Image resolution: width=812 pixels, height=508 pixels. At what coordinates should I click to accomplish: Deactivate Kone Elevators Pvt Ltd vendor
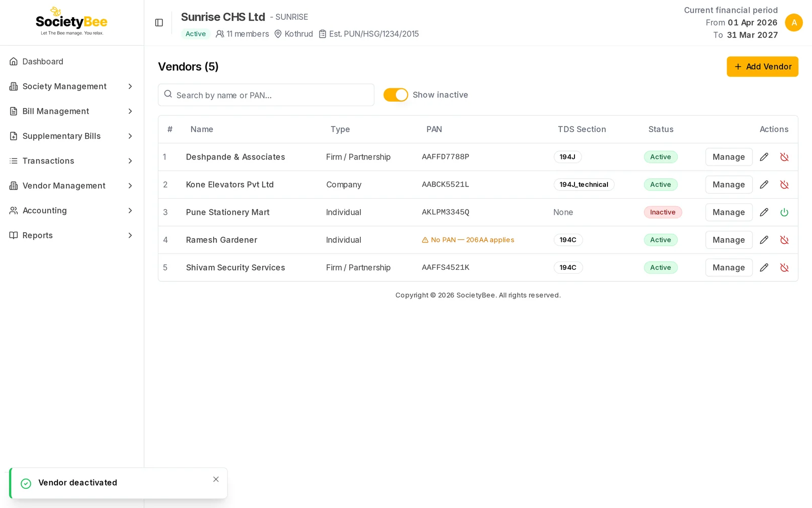[784, 184]
